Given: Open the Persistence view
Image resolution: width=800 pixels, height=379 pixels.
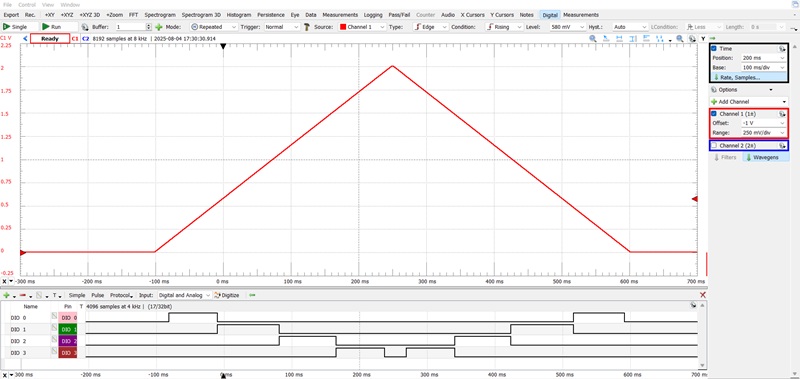Looking at the screenshot, I should click(x=271, y=15).
